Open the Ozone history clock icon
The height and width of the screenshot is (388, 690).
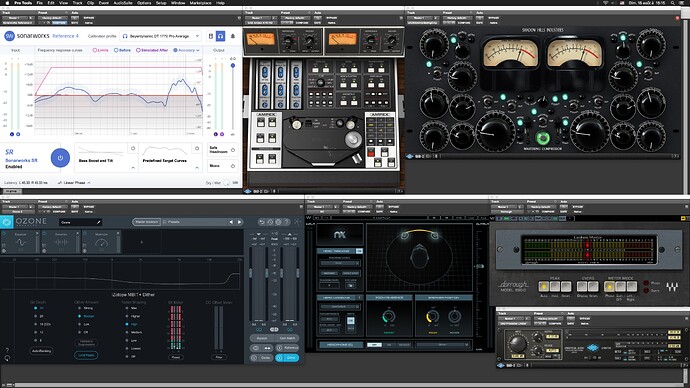[x=270, y=222]
